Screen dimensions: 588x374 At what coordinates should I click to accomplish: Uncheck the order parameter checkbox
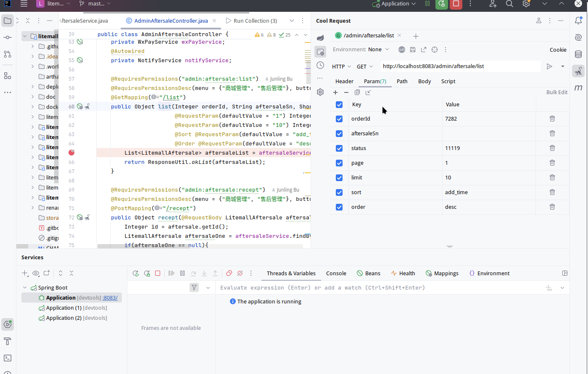click(x=340, y=207)
